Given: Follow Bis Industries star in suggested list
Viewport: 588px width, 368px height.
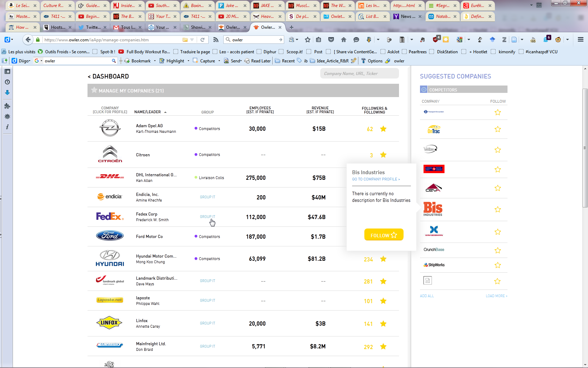Looking at the screenshot, I should point(497,209).
